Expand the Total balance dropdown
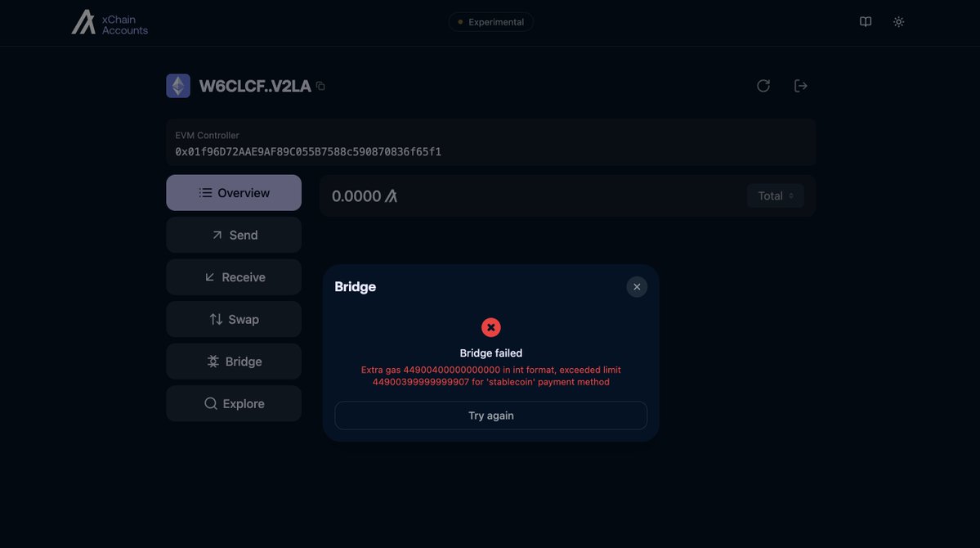 [776, 195]
